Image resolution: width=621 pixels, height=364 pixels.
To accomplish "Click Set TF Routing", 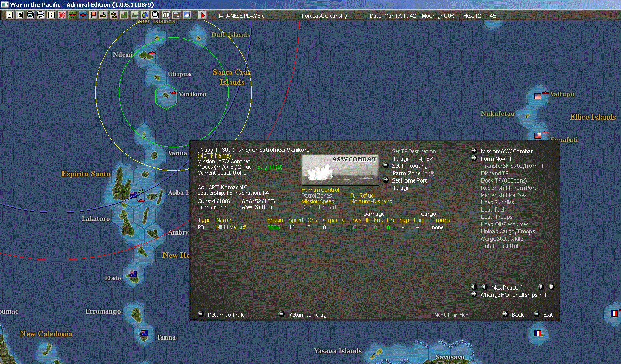I will coord(410,166).
